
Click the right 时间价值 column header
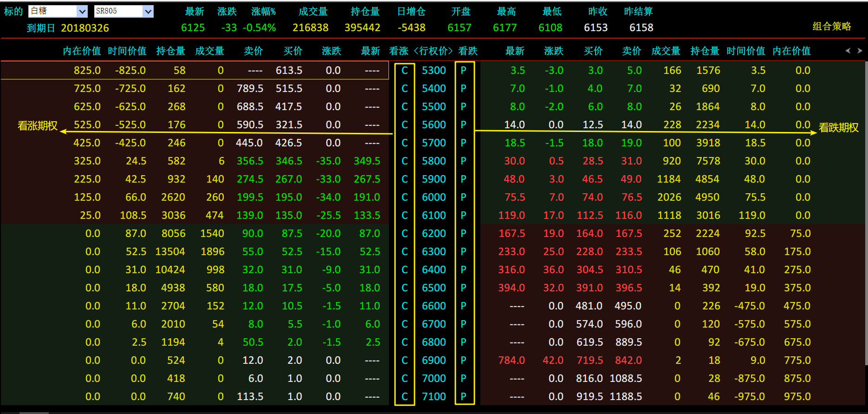(x=746, y=51)
